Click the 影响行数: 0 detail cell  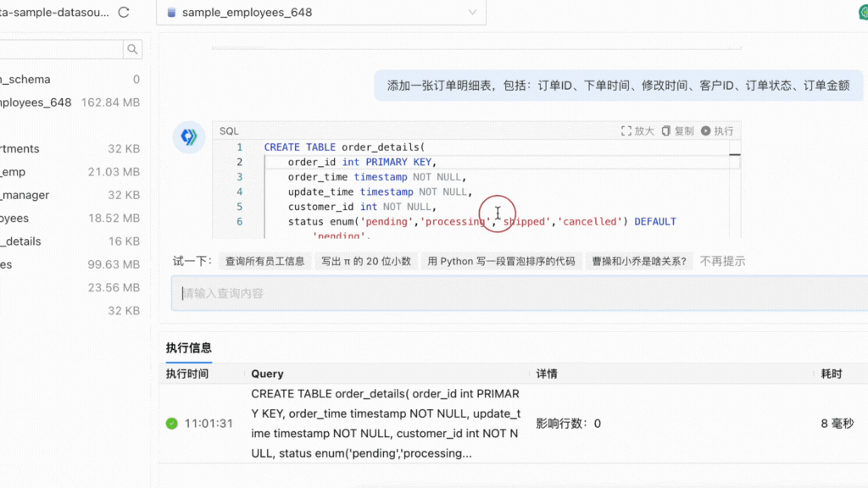[x=569, y=424]
